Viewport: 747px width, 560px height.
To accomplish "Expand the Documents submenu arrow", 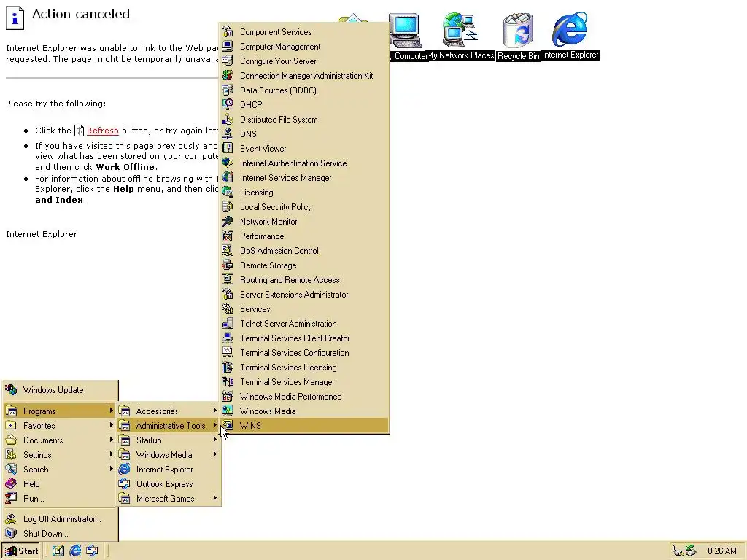I will 111,440.
